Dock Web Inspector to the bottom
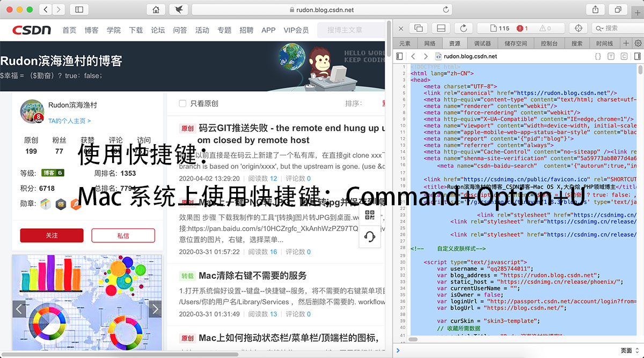This screenshot has height=358, width=644. [441, 28]
